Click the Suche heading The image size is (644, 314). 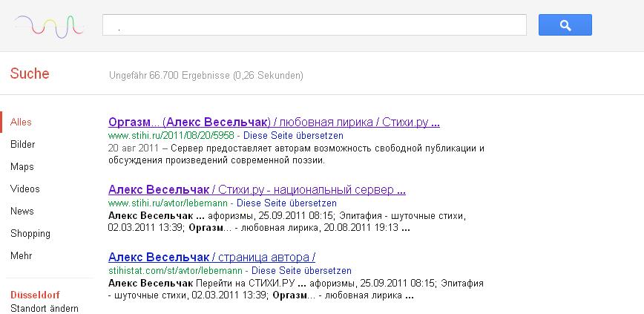pyautogui.click(x=30, y=73)
